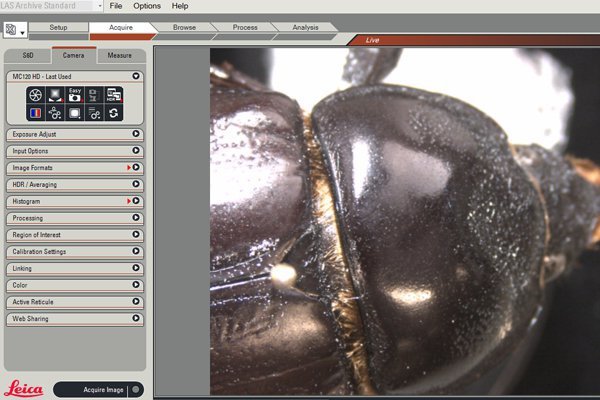The height and width of the screenshot is (400, 600).
Task: Expand the Histogram panel
Action: pos(74,201)
